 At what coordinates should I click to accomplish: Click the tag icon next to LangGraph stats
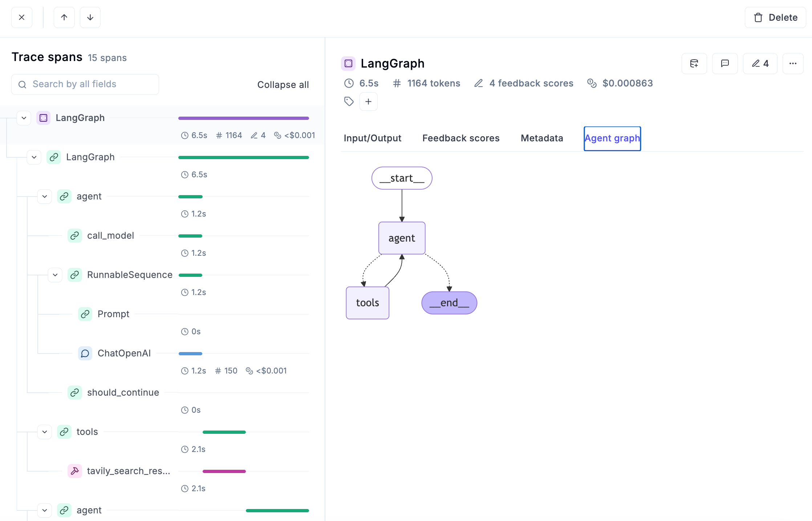pyautogui.click(x=349, y=101)
